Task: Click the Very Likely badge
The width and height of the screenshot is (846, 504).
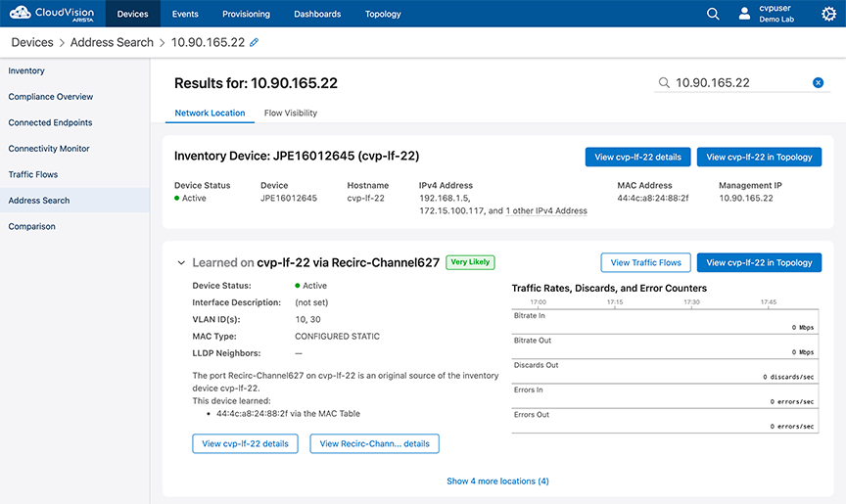Action: pyautogui.click(x=470, y=262)
